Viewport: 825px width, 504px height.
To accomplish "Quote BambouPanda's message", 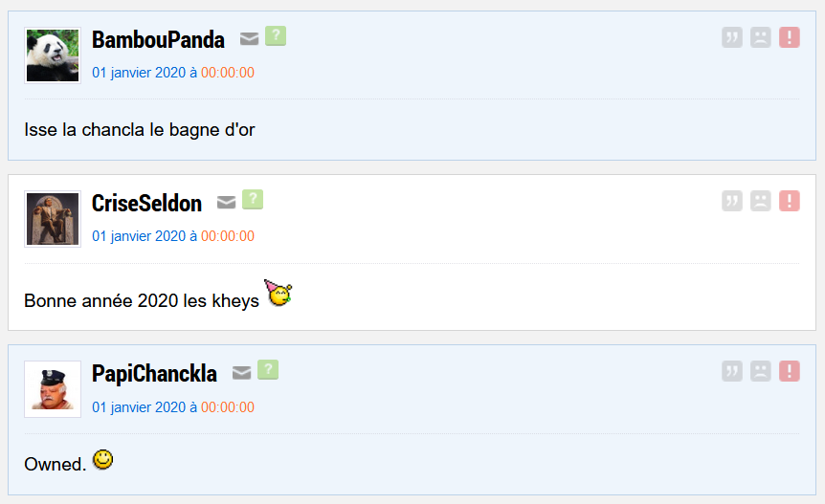I will tap(732, 37).
